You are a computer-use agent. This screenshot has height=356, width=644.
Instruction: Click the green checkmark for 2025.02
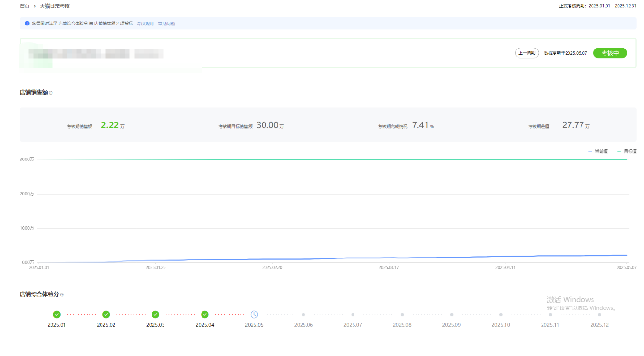click(106, 314)
